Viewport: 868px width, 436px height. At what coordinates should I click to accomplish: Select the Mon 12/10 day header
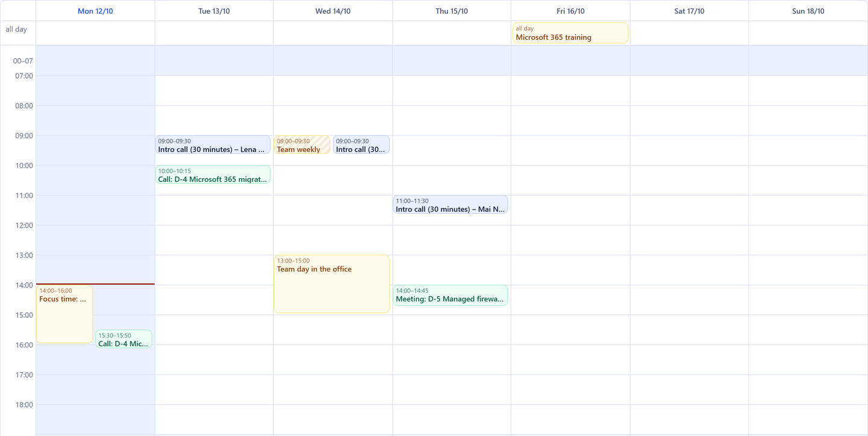pos(95,11)
